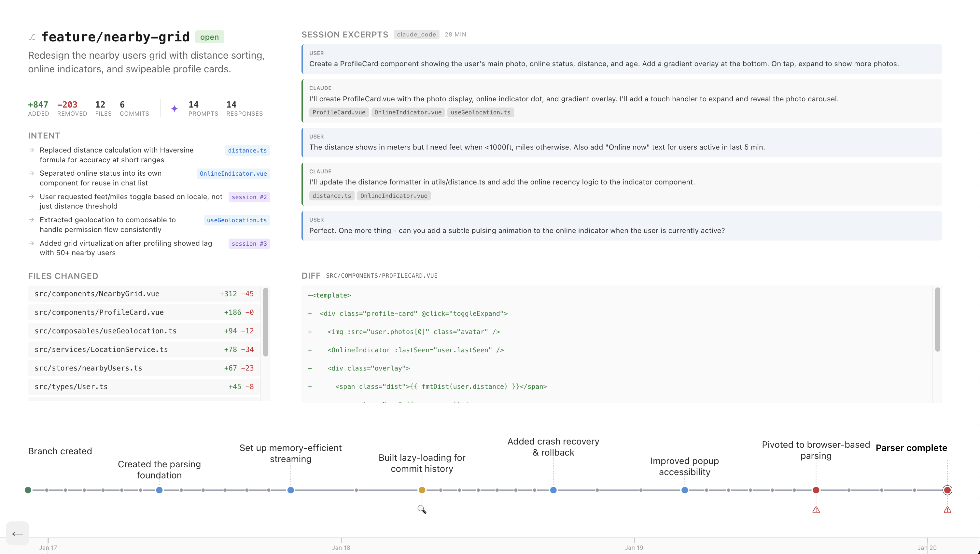Screen dimensions: 980x554
Task: Click the ProfileCard.vue chip in Claude response
Action: coord(339,112)
